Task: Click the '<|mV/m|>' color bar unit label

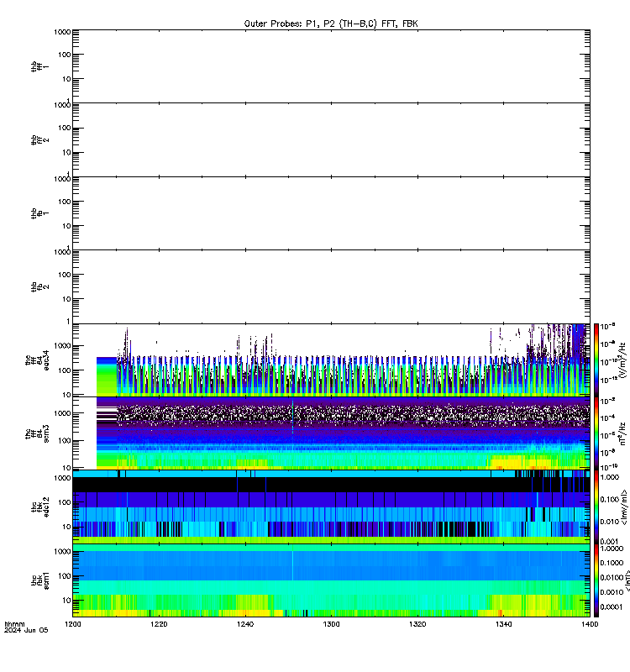Action: click(x=624, y=507)
